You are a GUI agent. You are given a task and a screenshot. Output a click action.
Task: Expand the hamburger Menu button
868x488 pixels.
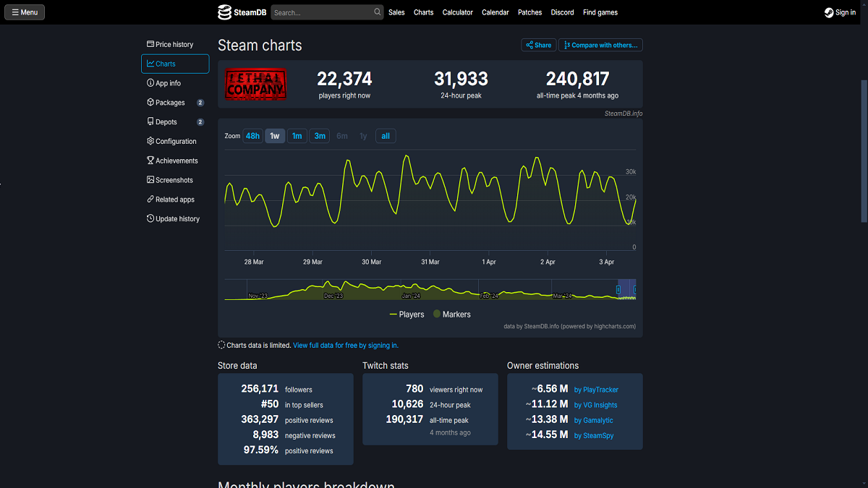click(25, 12)
